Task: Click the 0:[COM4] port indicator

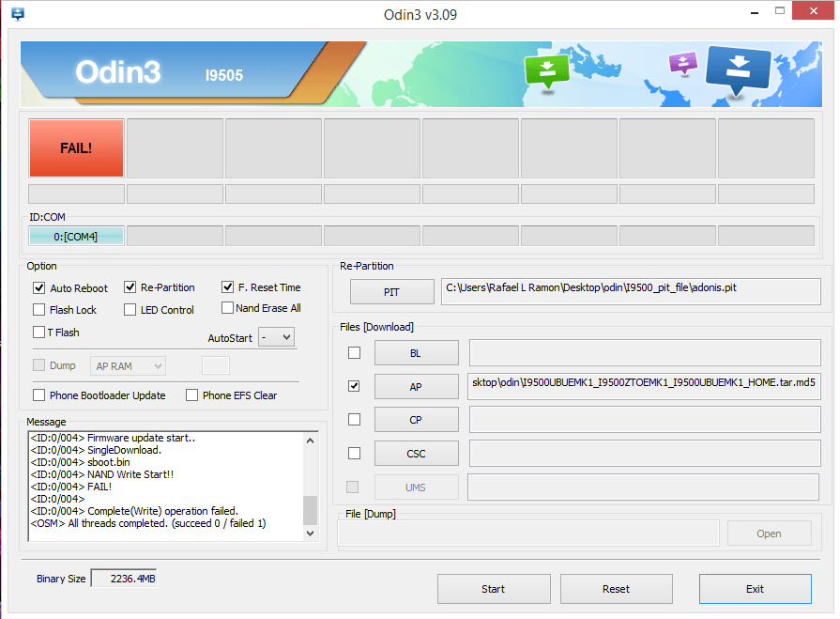Action: tap(76, 237)
